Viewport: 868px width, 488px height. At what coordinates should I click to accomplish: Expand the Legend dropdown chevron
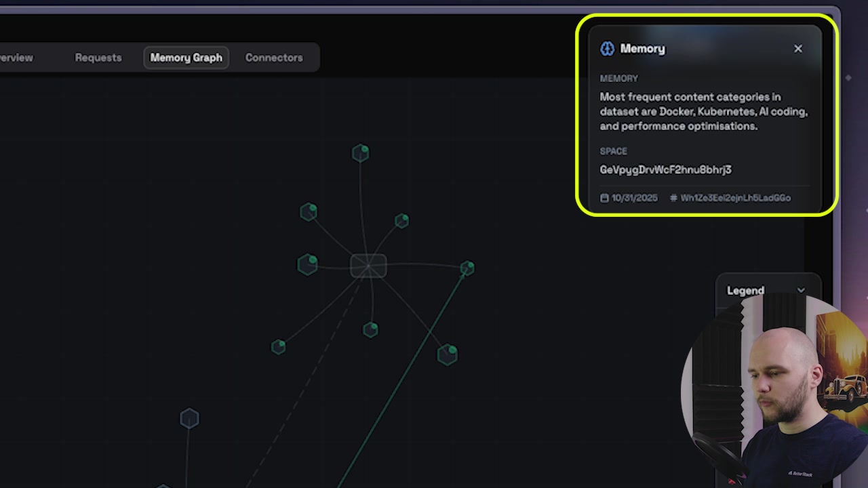801,290
